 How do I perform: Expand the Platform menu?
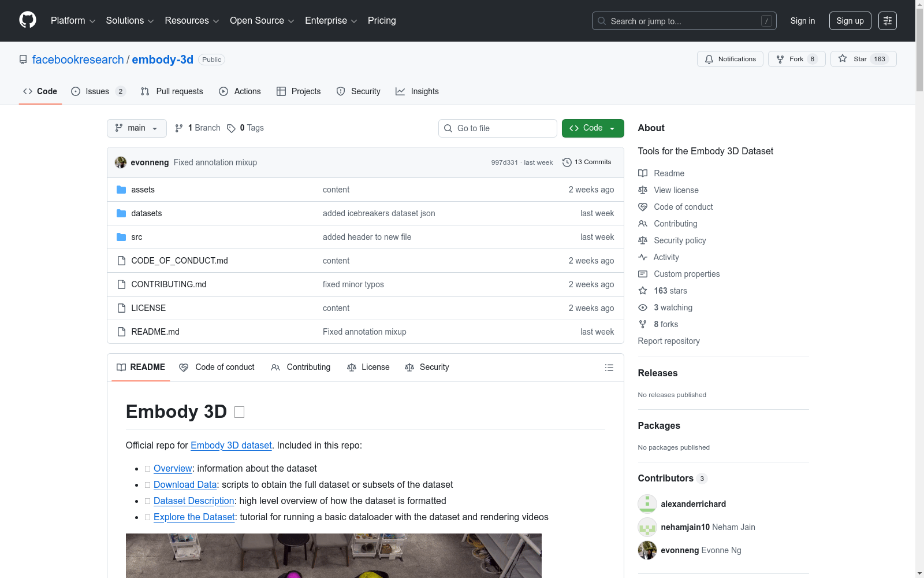[73, 21]
